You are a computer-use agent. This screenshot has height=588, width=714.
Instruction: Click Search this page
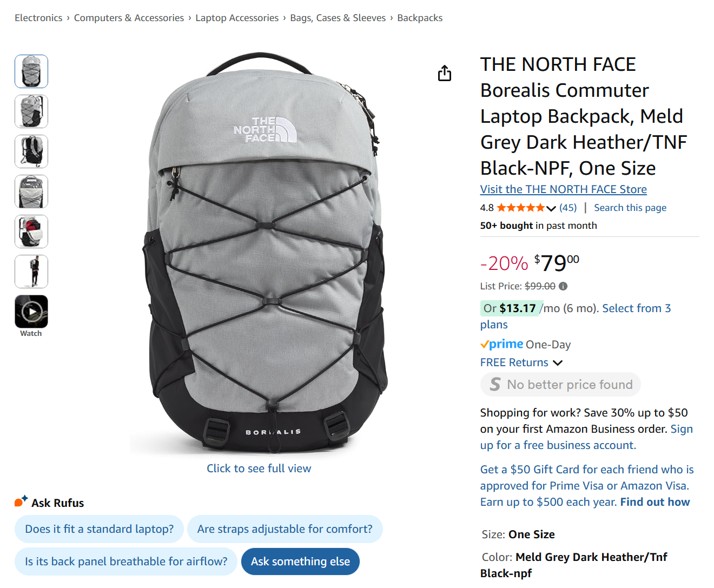pos(630,207)
